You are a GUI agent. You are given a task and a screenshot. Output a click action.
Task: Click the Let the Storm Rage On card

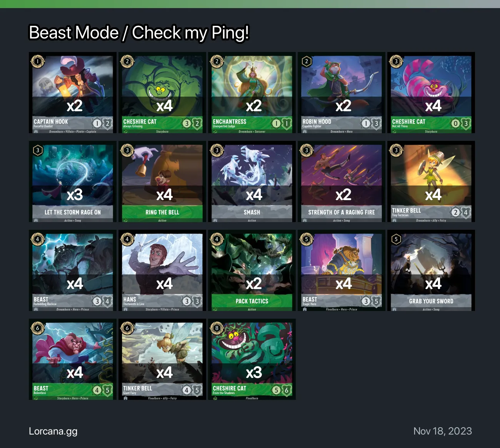[73, 182]
